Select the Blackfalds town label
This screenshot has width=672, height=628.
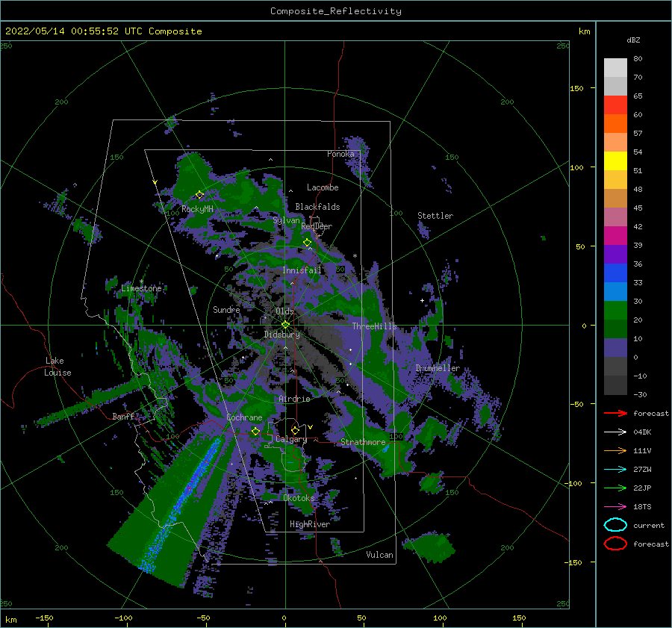317,207
